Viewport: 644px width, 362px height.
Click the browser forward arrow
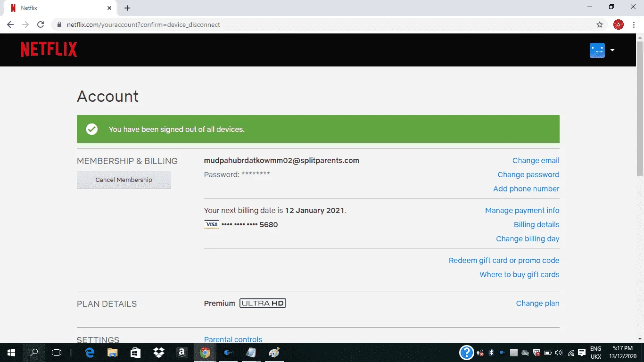pyautogui.click(x=25, y=25)
